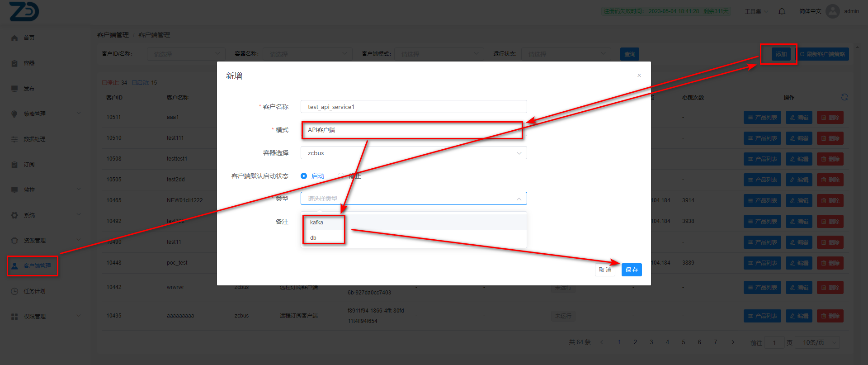The height and width of the screenshot is (365, 868).
Task: Click the ZD logo in the header
Action: pyautogui.click(x=24, y=11)
